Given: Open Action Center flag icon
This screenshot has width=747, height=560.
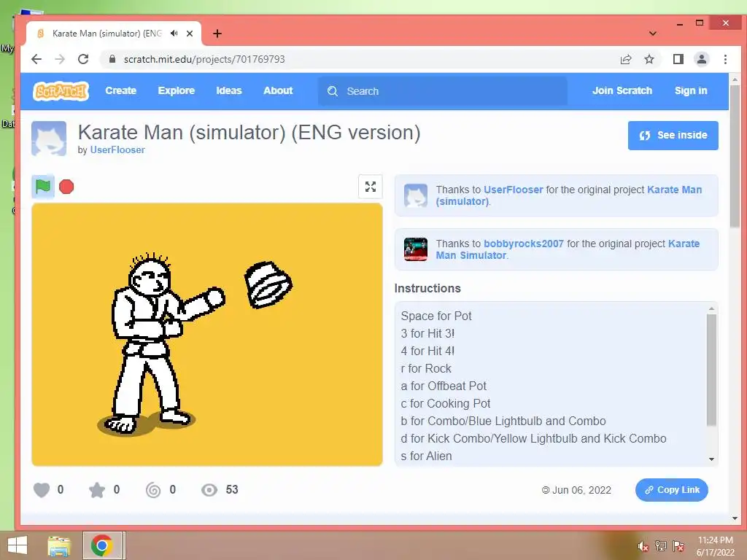Looking at the screenshot, I should (678, 546).
